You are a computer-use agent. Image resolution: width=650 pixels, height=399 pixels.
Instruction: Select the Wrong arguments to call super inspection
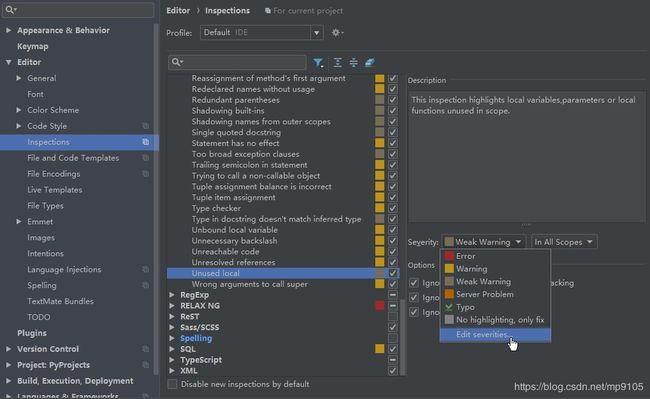pos(250,284)
